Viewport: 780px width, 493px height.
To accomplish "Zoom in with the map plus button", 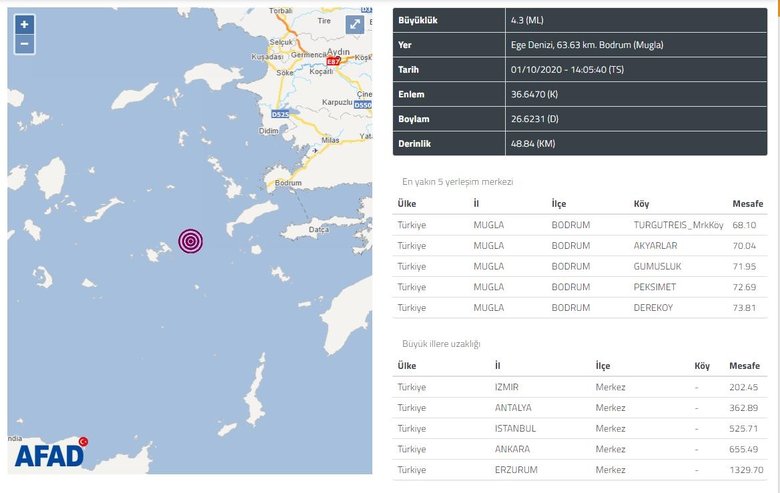I will pyautogui.click(x=24, y=24).
